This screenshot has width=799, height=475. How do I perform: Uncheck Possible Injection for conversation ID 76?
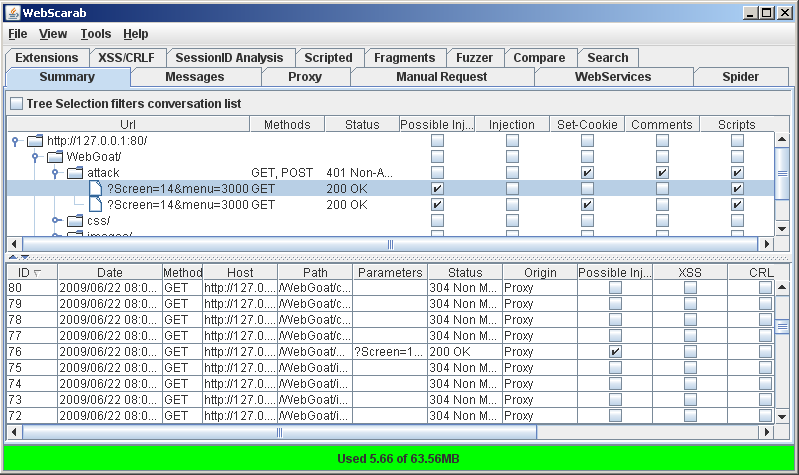point(615,352)
